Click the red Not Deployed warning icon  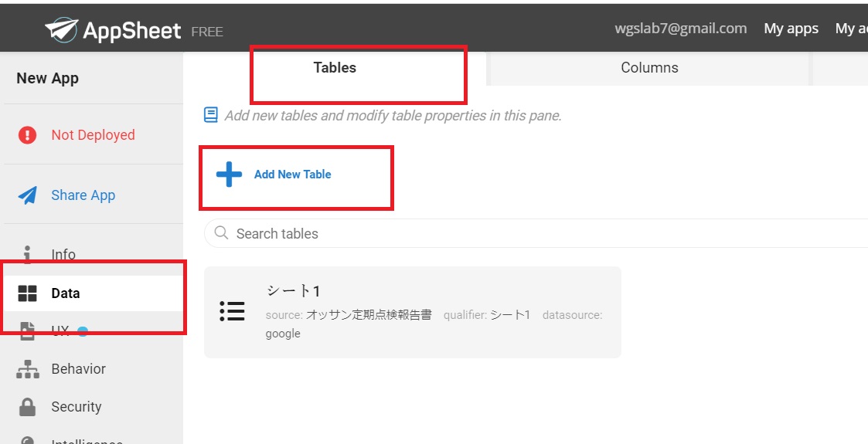coord(27,135)
